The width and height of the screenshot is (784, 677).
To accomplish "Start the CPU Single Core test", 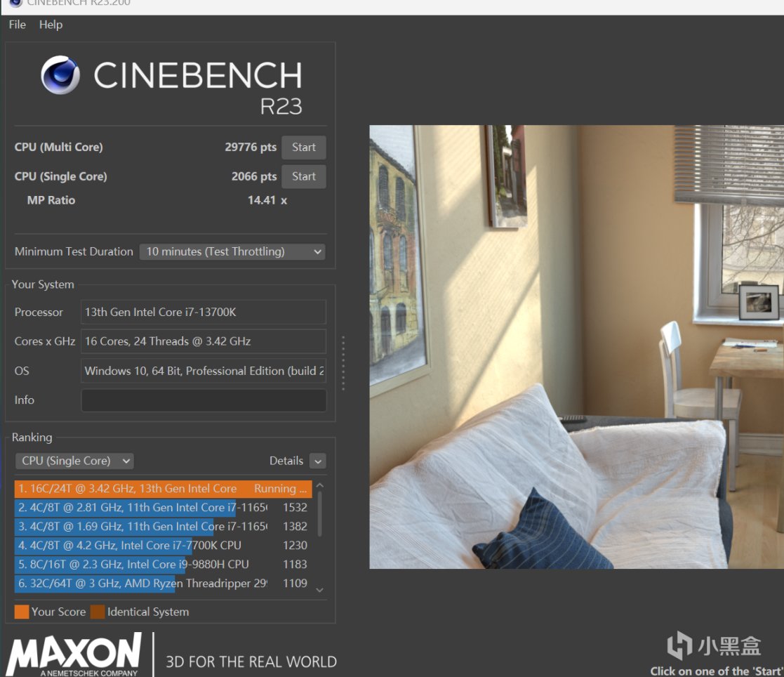I will tap(303, 177).
